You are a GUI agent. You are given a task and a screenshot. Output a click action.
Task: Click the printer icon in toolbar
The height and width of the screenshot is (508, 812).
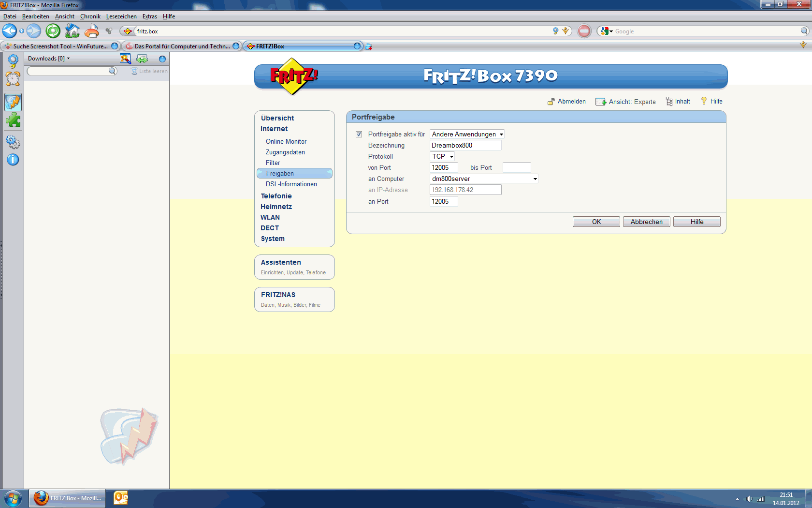91,31
